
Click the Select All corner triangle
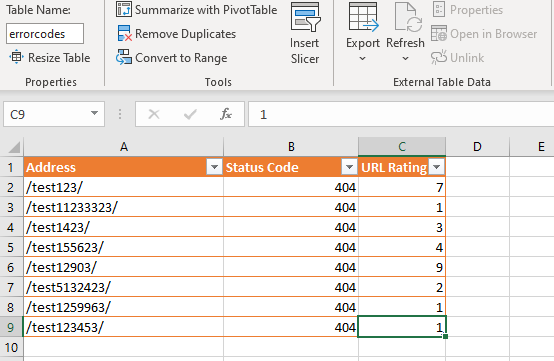[14, 147]
